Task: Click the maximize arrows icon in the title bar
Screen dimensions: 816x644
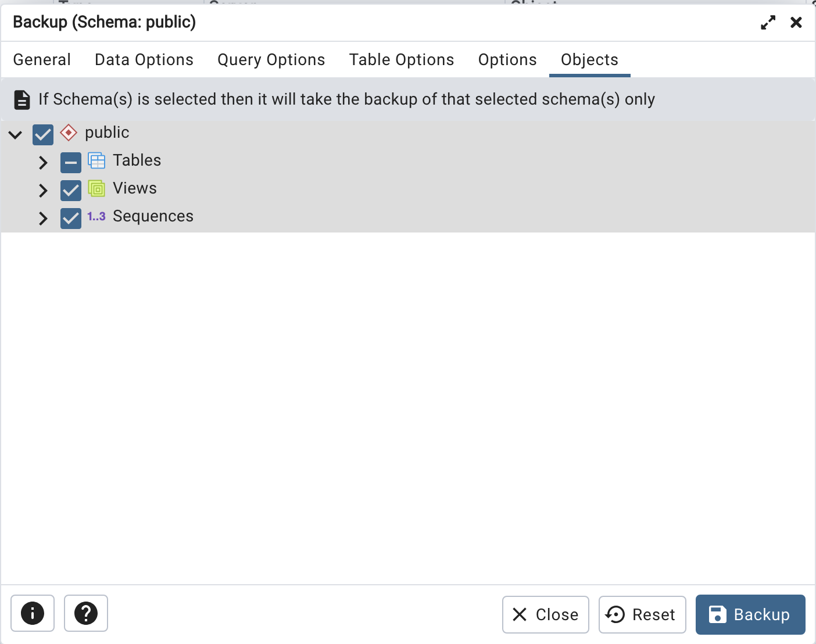Action: (768, 22)
